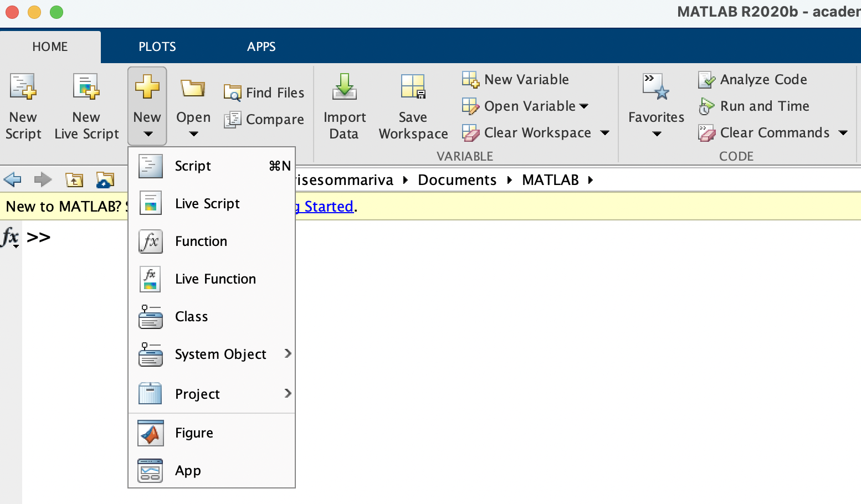Image resolution: width=861 pixels, height=504 pixels.
Task: Open the Open button dropdown arrow
Action: (x=193, y=133)
